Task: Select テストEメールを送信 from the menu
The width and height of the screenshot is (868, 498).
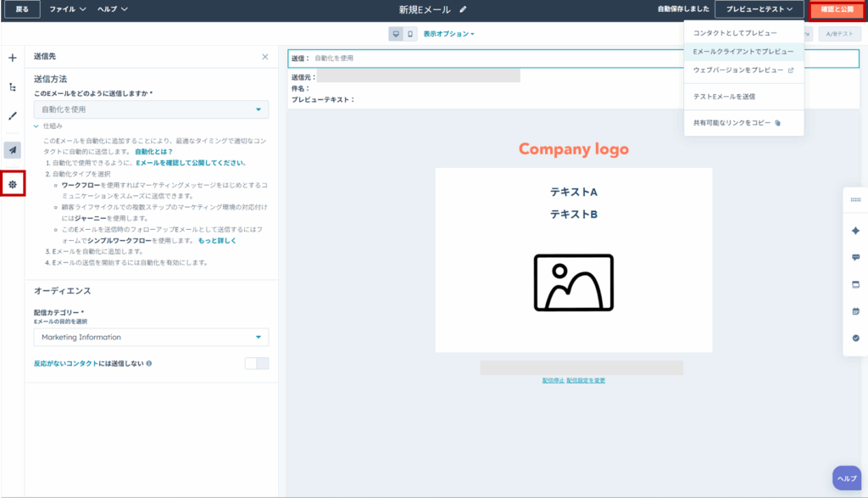Action: click(724, 97)
